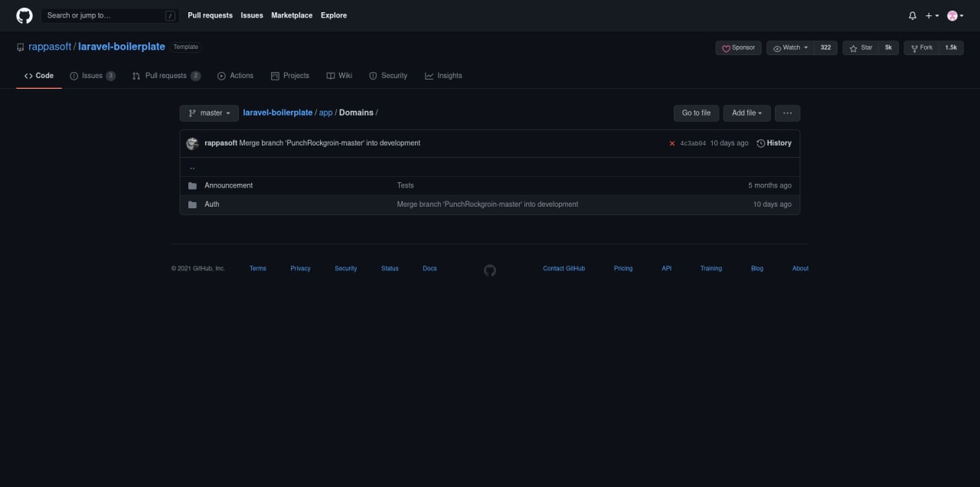This screenshot has height=487, width=980.
Task: Select the Code tab
Action: click(39, 76)
